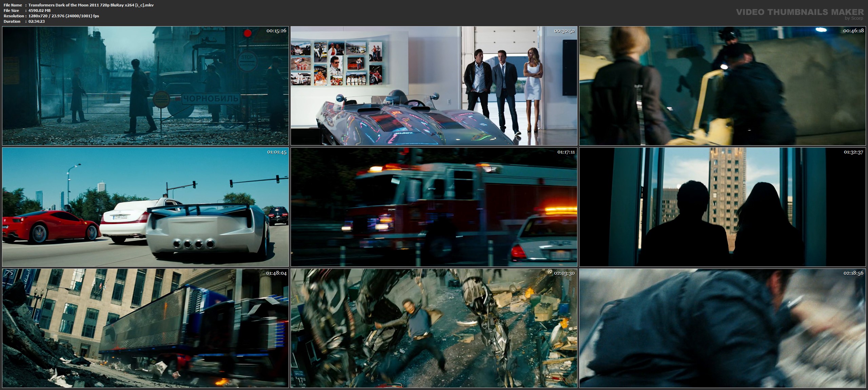Click the 00:30:52 timestamp label
Screen dimensions: 868x390
pos(565,31)
